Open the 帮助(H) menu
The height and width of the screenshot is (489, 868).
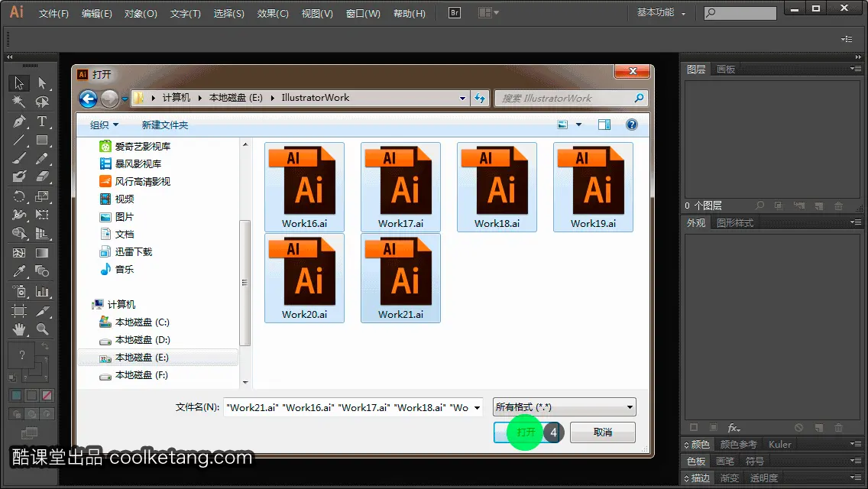click(410, 13)
